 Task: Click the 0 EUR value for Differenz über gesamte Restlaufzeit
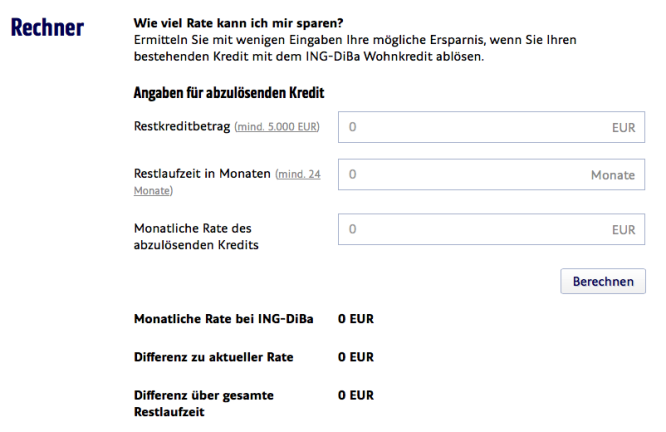tap(356, 395)
